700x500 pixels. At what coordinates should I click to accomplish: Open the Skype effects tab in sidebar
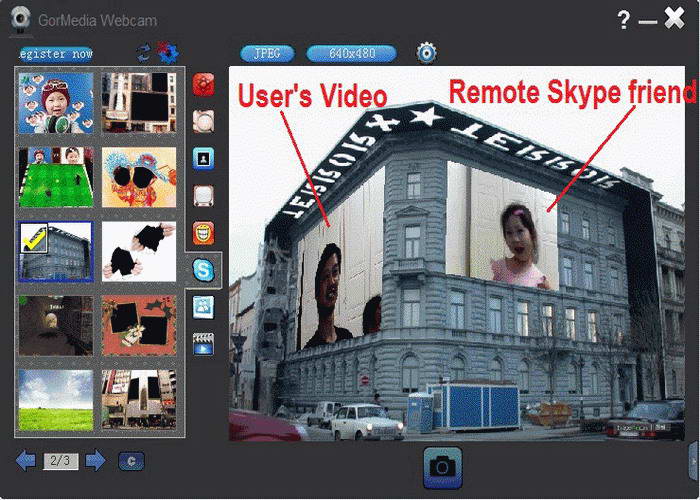pyautogui.click(x=203, y=270)
